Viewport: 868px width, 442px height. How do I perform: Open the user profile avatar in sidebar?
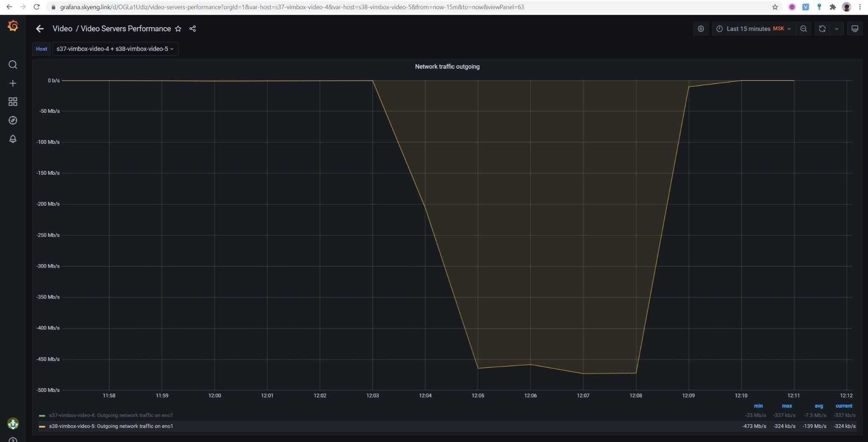(13, 423)
